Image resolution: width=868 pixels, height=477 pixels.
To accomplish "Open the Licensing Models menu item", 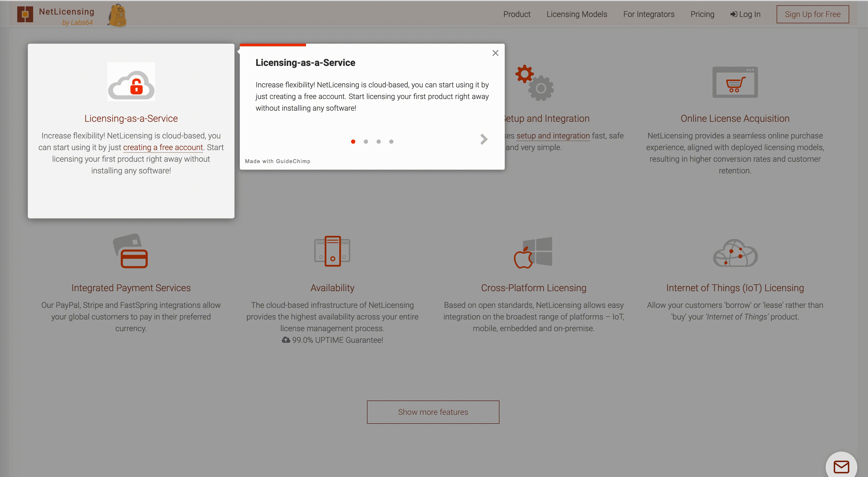I will click(x=577, y=13).
